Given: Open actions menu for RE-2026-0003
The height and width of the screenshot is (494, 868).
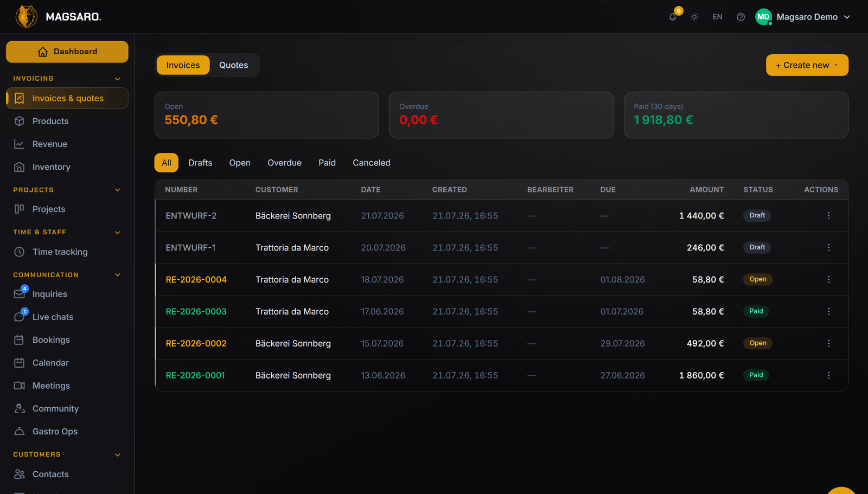Looking at the screenshot, I should [828, 311].
